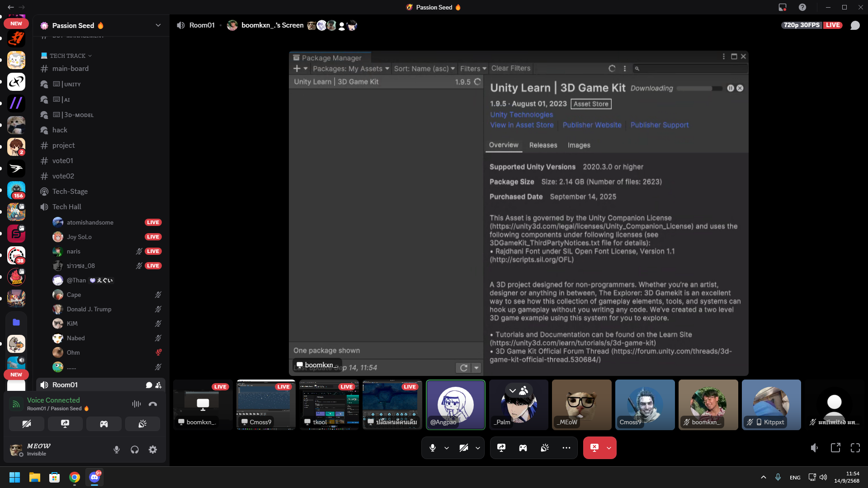This screenshot has width=868, height=488.
Task: Click the disconnect call icon
Action: point(153,404)
